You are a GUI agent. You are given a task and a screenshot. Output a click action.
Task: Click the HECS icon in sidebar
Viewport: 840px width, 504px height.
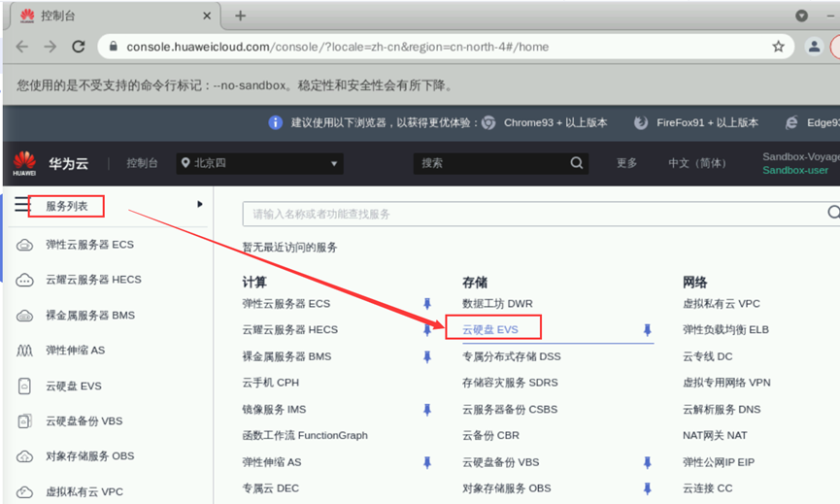pos(24,280)
